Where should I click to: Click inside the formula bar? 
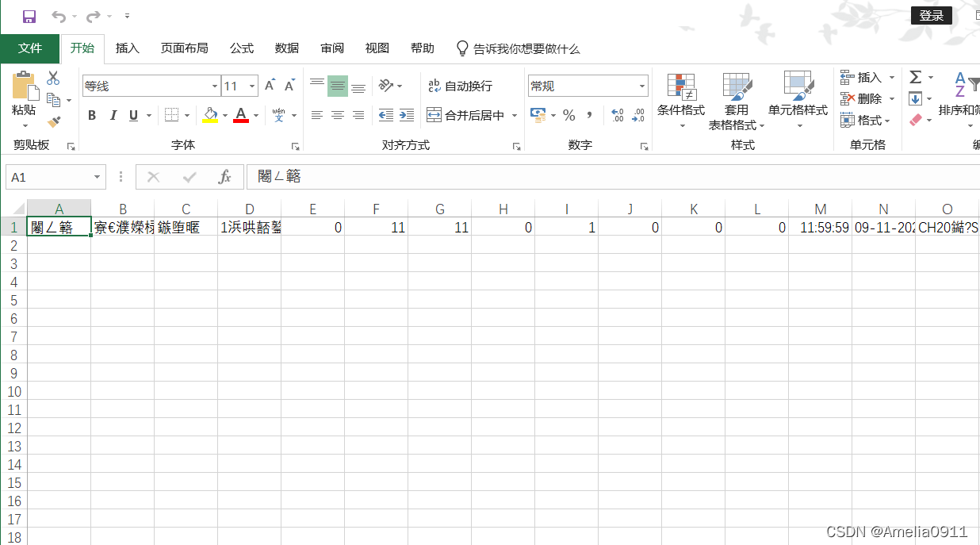pyautogui.click(x=396, y=176)
